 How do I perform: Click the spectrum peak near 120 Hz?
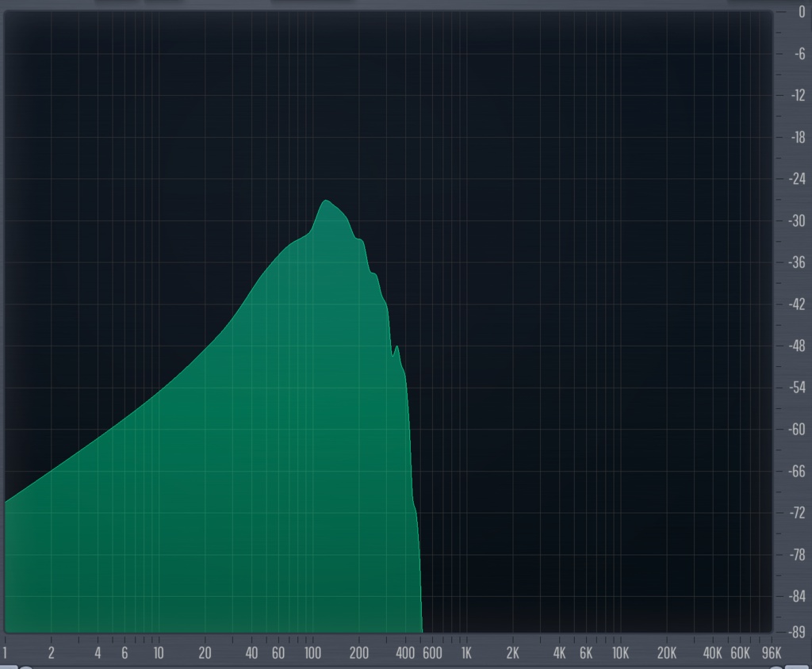click(x=326, y=201)
